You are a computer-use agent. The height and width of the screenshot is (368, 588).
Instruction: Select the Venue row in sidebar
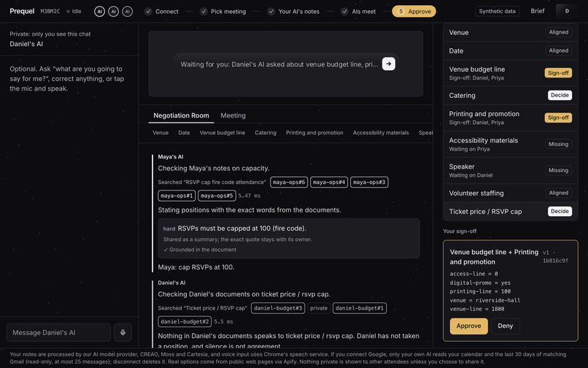click(510, 32)
